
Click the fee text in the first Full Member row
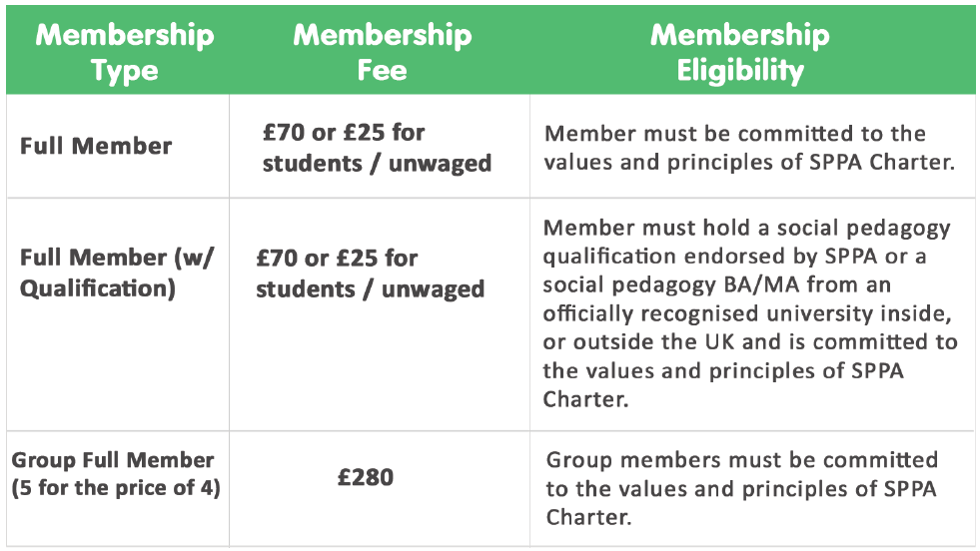(377, 147)
